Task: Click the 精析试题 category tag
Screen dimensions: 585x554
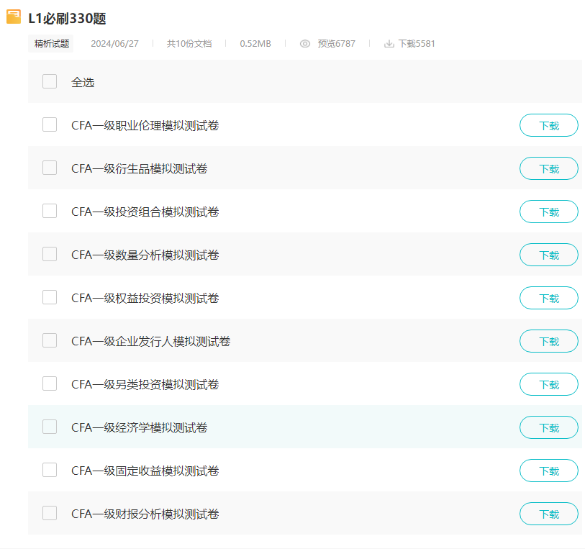Action: 51,44
